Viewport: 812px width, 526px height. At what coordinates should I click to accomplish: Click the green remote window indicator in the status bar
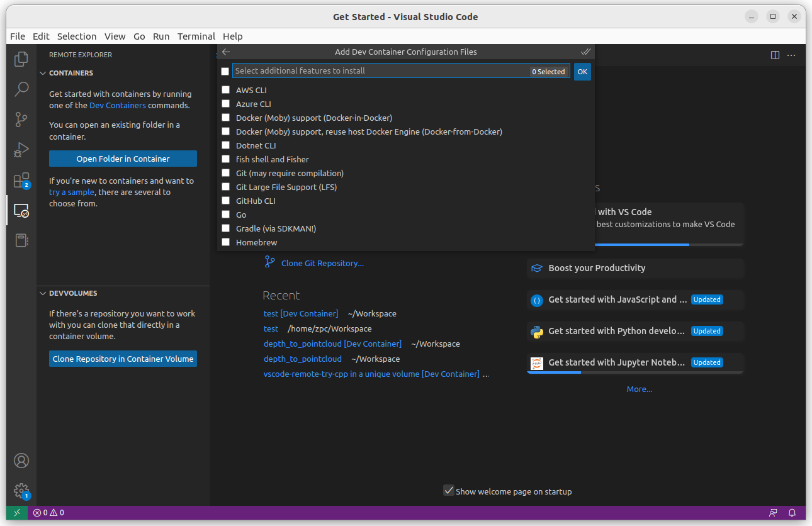pos(17,513)
